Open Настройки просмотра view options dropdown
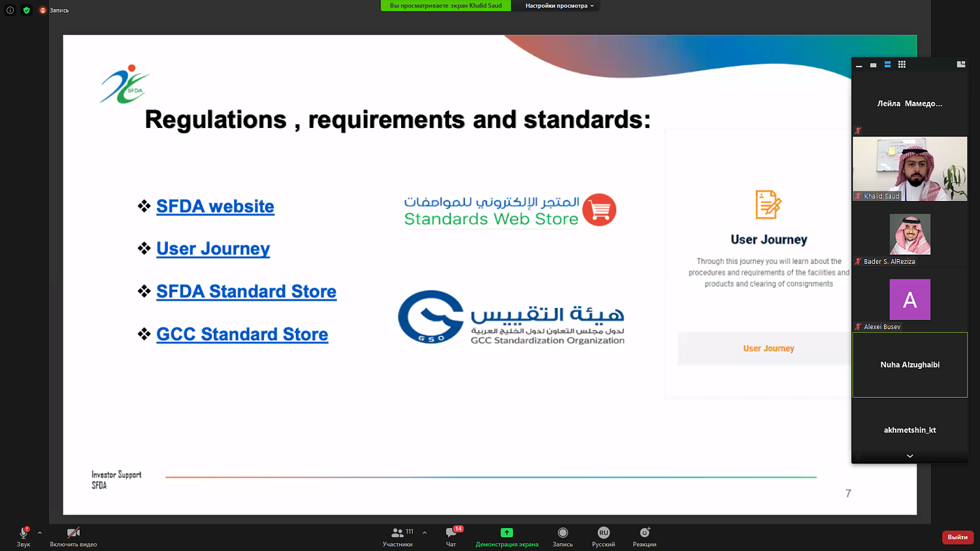This screenshot has width=980, height=551. pos(560,5)
